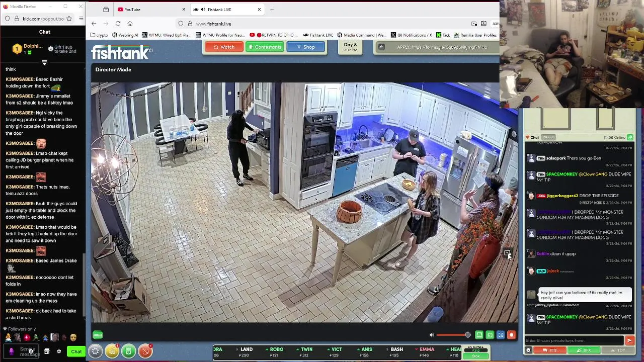
Task: Open the yellow round button with notification badge
Action: coord(112,351)
